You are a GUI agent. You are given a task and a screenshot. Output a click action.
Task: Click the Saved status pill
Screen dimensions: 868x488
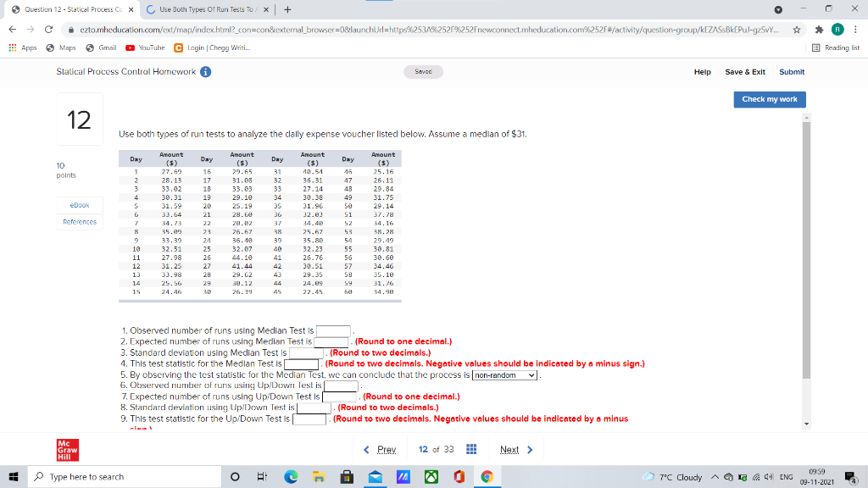[x=423, y=72]
